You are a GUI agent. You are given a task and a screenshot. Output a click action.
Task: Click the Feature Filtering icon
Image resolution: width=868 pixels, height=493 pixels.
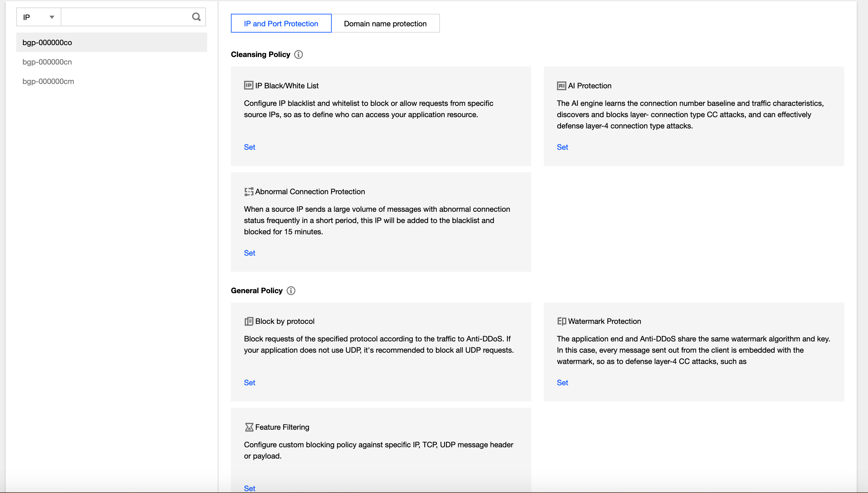click(x=249, y=427)
